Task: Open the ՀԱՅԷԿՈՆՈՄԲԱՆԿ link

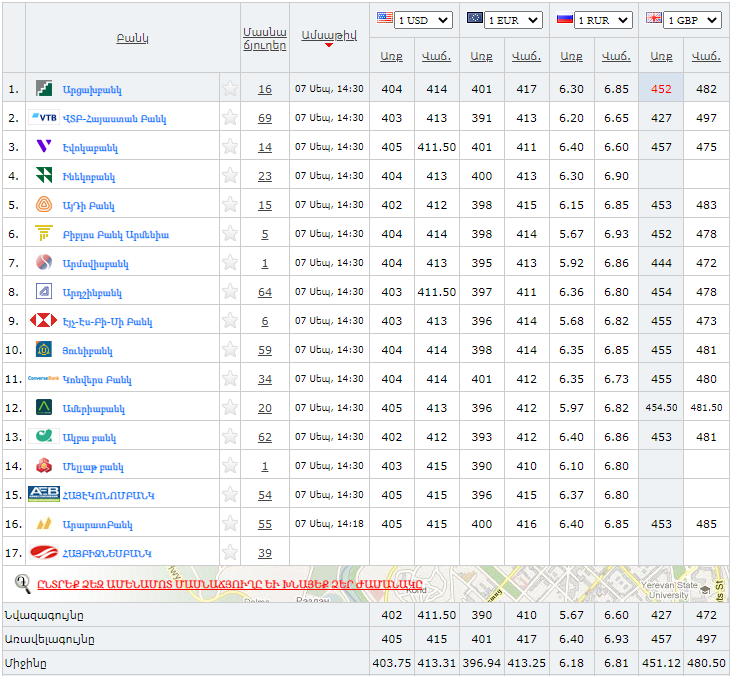Action: point(108,495)
